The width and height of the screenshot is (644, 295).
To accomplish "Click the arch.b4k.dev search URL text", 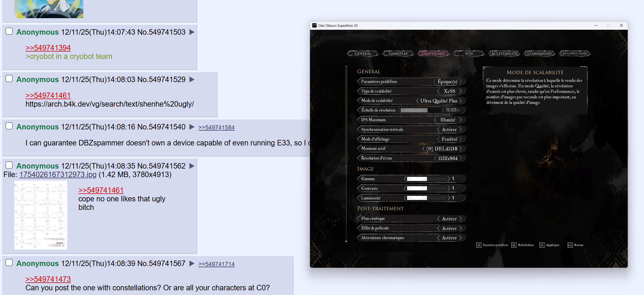I will click(x=109, y=104).
